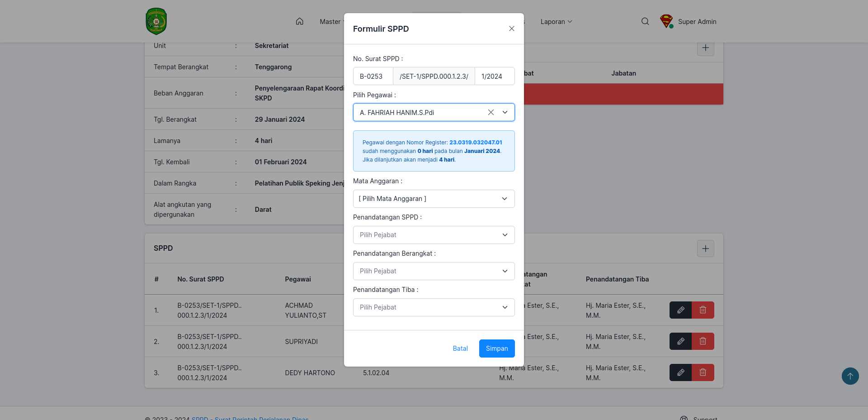
Task: Open the Master menu
Action: click(x=331, y=22)
